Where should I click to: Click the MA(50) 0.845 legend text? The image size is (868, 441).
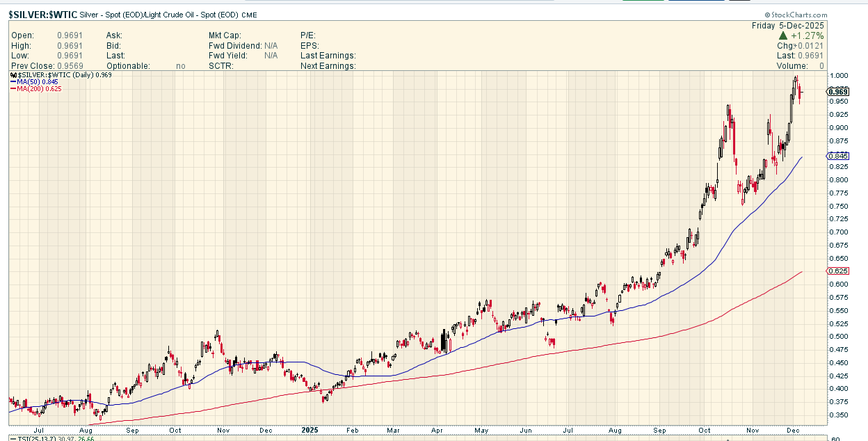pos(38,81)
